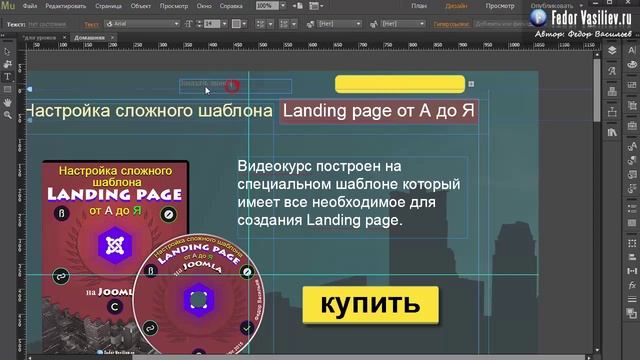Click the font size stepper arrows
Viewport: 640px width, 360px height.
point(199,24)
